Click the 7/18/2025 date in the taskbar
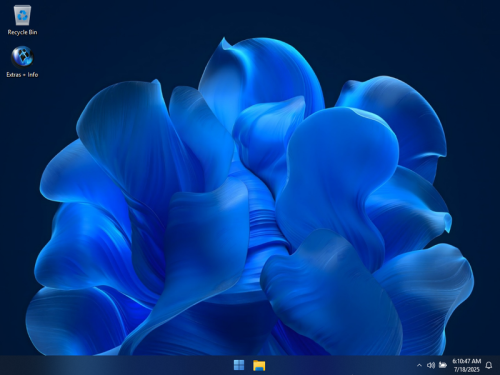Viewport: 500px width, 375px height. coord(466,369)
